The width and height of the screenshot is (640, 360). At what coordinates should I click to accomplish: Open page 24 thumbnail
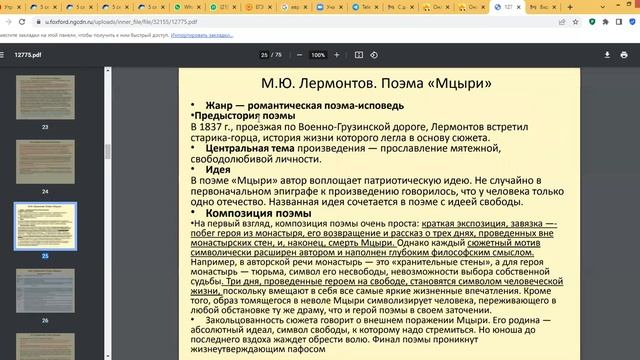tap(45, 162)
